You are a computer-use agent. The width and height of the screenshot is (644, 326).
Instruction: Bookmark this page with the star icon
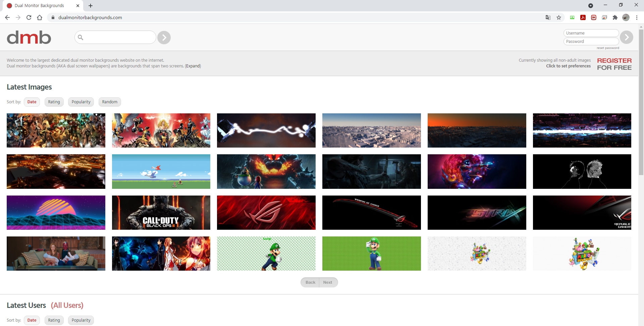[559, 17]
